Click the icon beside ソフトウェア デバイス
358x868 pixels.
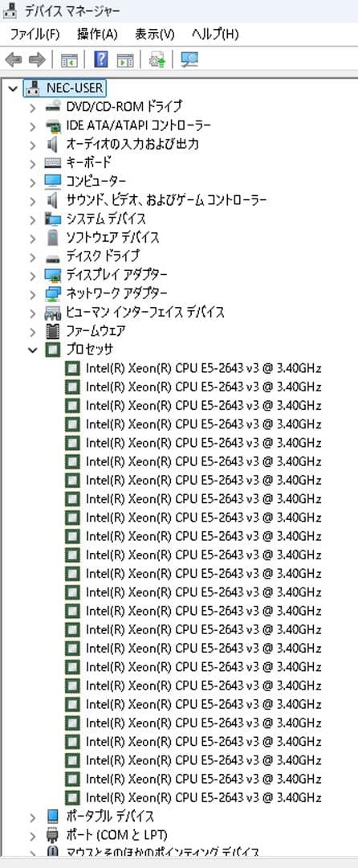[x=53, y=237]
